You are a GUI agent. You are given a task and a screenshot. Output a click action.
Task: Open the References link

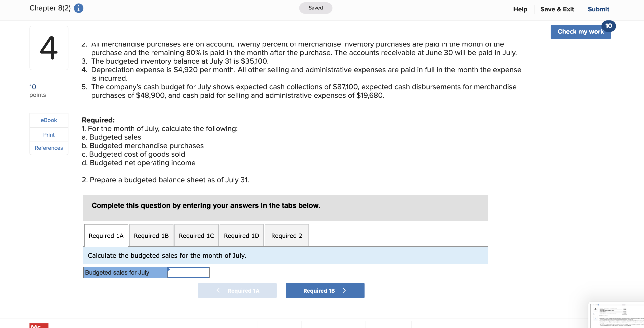tap(49, 148)
